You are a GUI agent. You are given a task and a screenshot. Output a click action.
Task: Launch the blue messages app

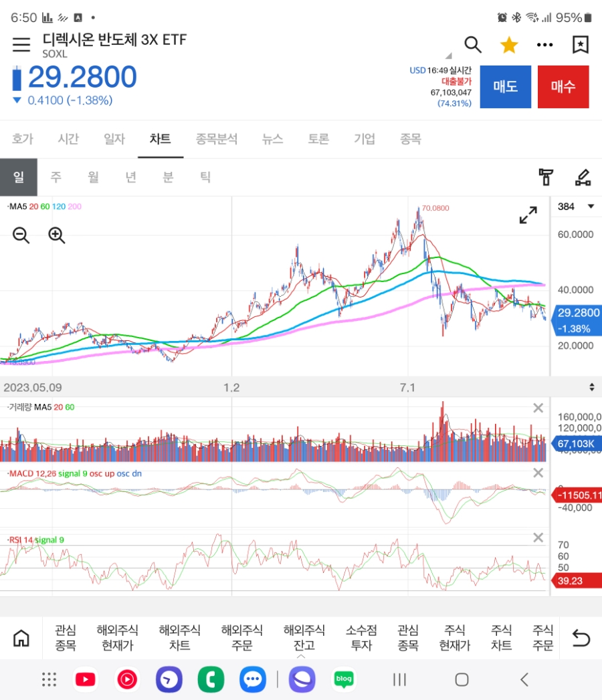253,679
